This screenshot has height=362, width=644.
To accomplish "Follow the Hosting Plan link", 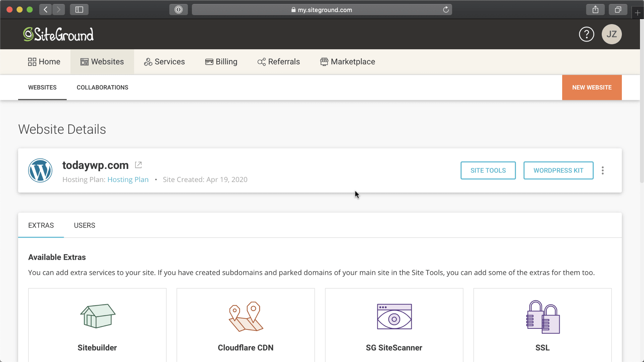I will [x=128, y=180].
